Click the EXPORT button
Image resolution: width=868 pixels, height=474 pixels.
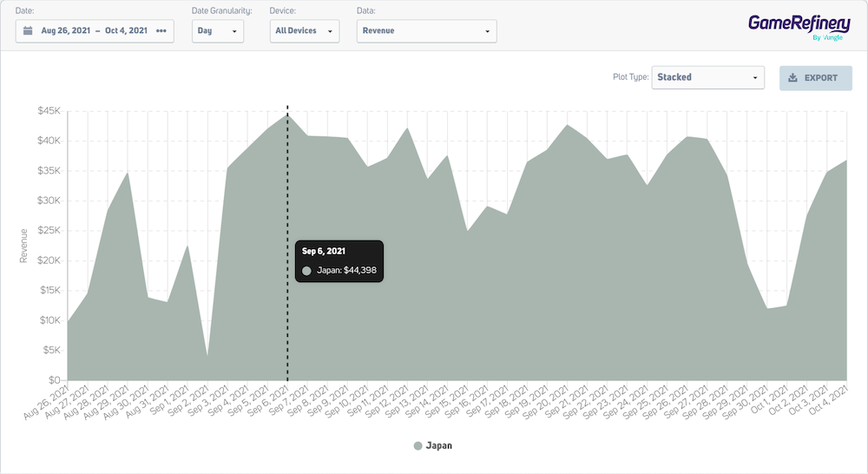(x=816, y=78)
